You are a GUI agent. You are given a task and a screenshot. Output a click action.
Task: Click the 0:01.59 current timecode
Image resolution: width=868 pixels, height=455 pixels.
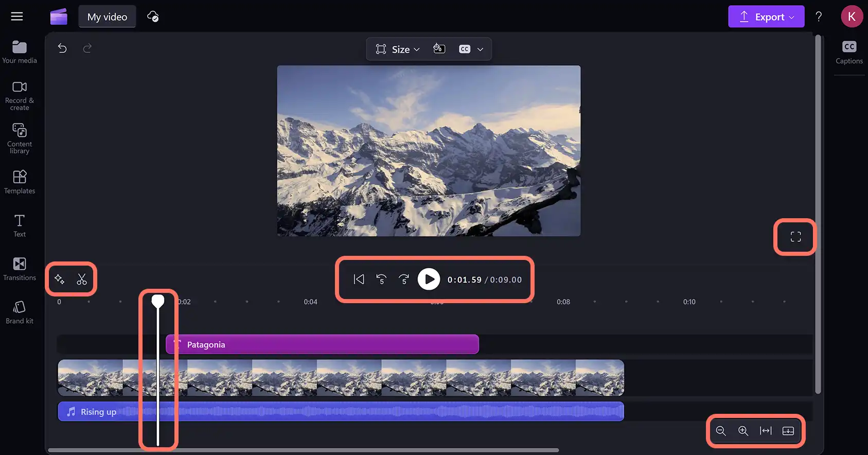coord(464,280)
